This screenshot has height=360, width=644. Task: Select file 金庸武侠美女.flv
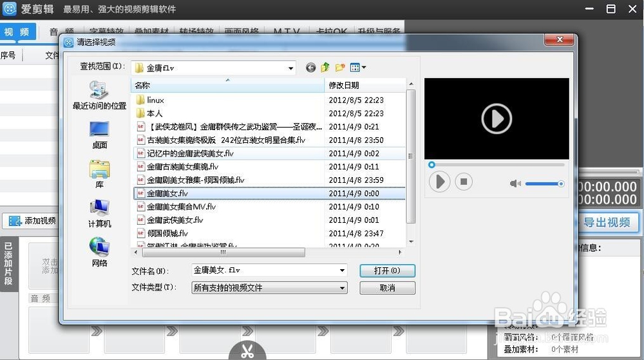tap(269, 220)
